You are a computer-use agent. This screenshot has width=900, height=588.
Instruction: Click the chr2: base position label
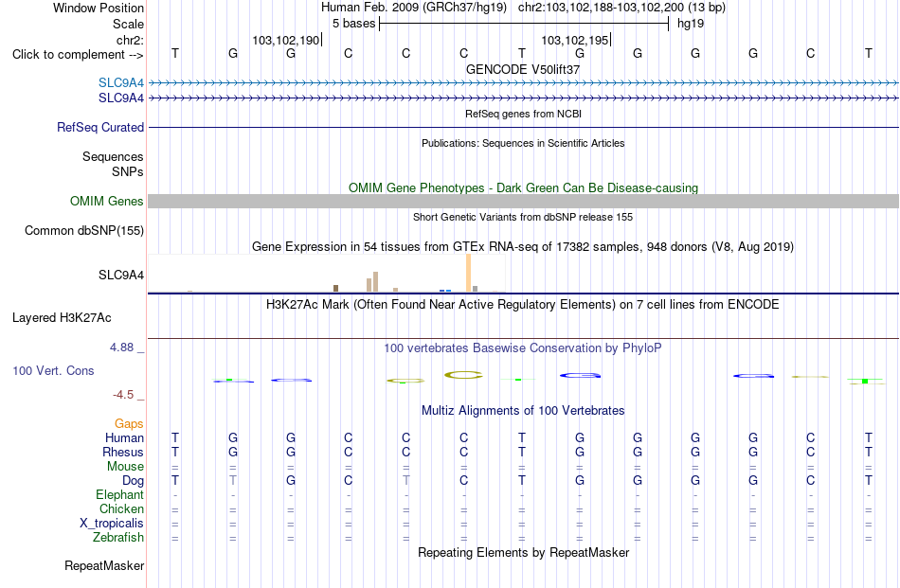point(130,40)
